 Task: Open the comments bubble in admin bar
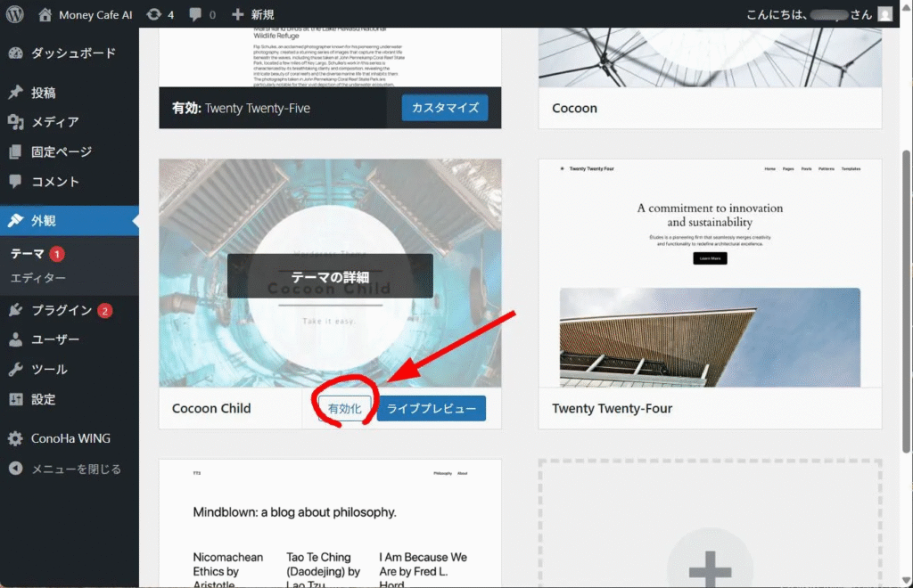pos(202,14)
